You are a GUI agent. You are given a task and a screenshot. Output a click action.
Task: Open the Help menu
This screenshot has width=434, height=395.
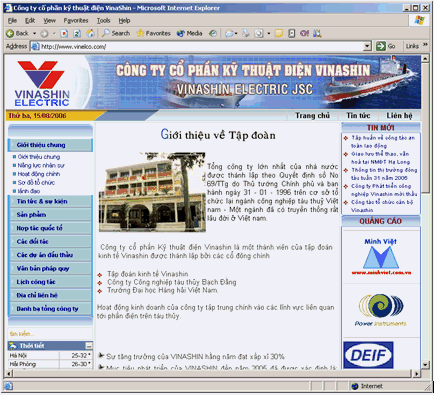[124, 20]
